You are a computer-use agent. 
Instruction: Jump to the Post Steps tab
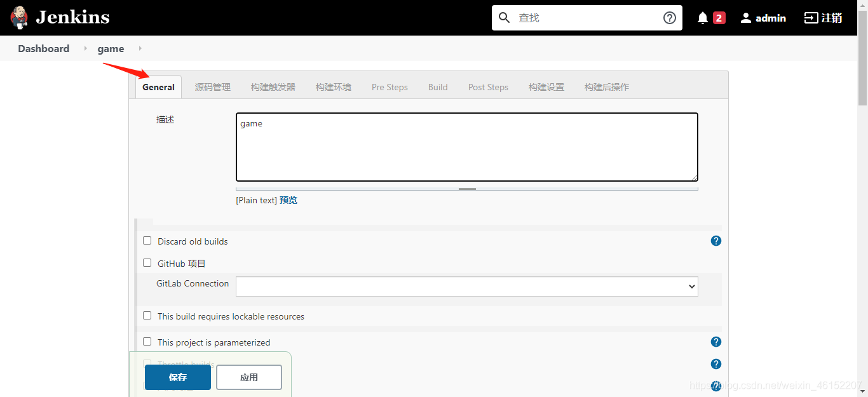pos(488,87)
